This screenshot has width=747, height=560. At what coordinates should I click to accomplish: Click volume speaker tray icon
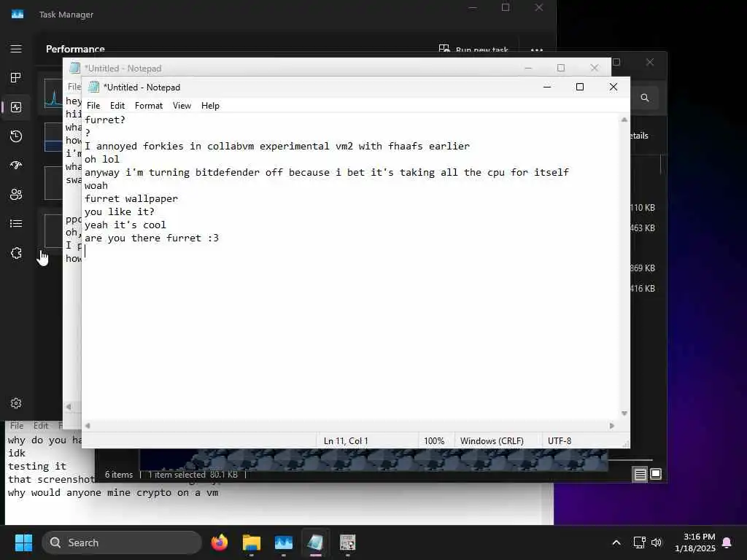pyautogui.click(x=656, y=542)
